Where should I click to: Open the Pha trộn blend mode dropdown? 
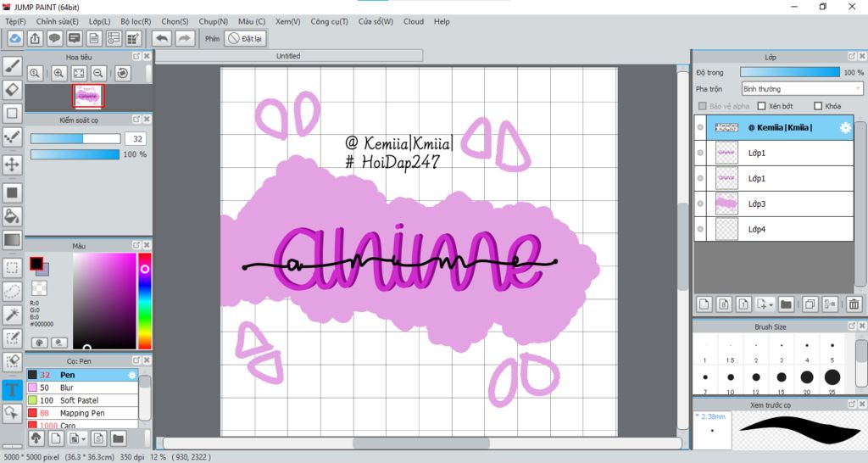click(x=801, y=88)
